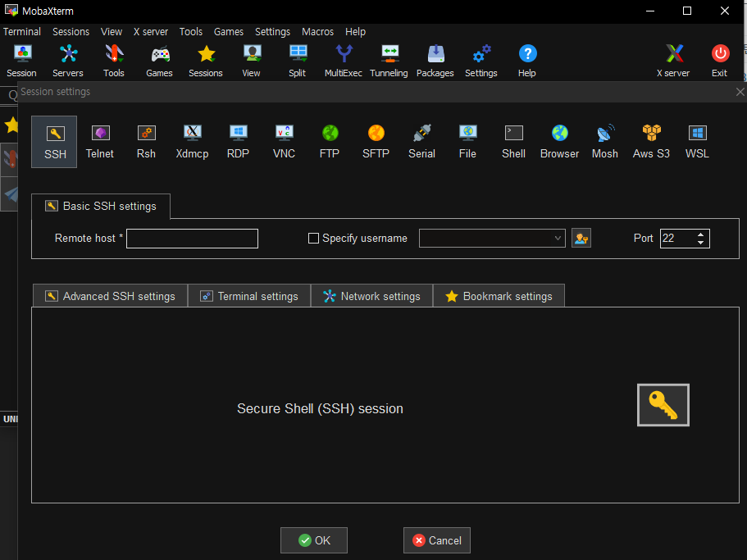Select the Telnet session type
This screenshot has height=560, width=747.
100,141
